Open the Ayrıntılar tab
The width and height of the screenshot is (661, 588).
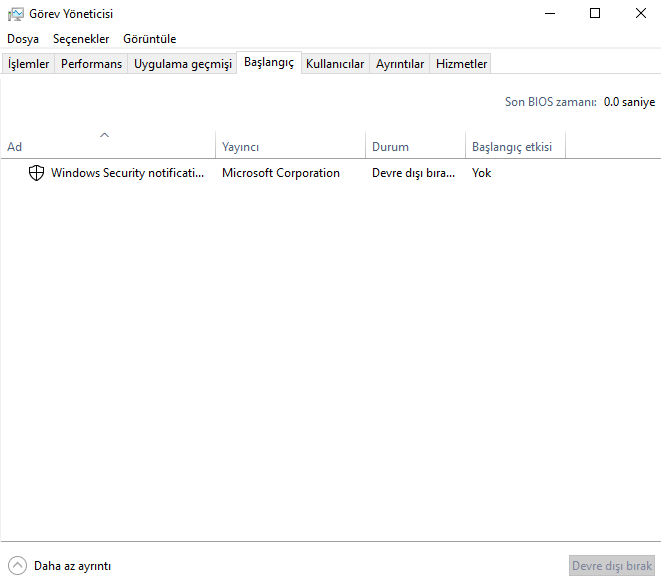click(400, 64)
